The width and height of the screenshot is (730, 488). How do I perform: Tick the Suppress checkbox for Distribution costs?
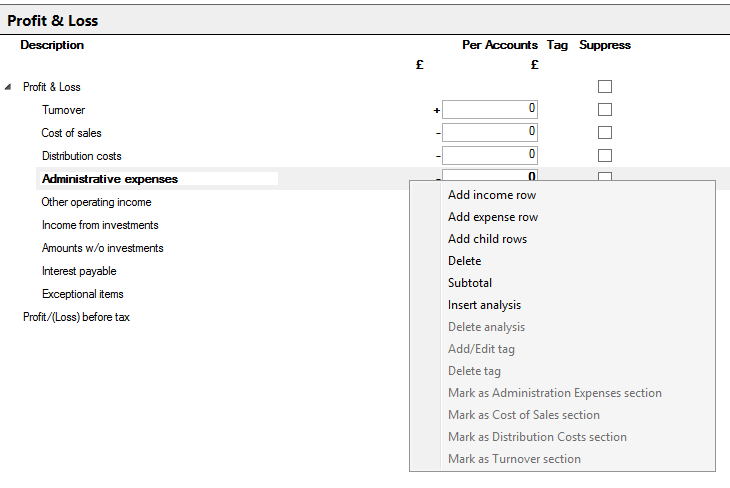pyautogui.click(x=605, y=156)
